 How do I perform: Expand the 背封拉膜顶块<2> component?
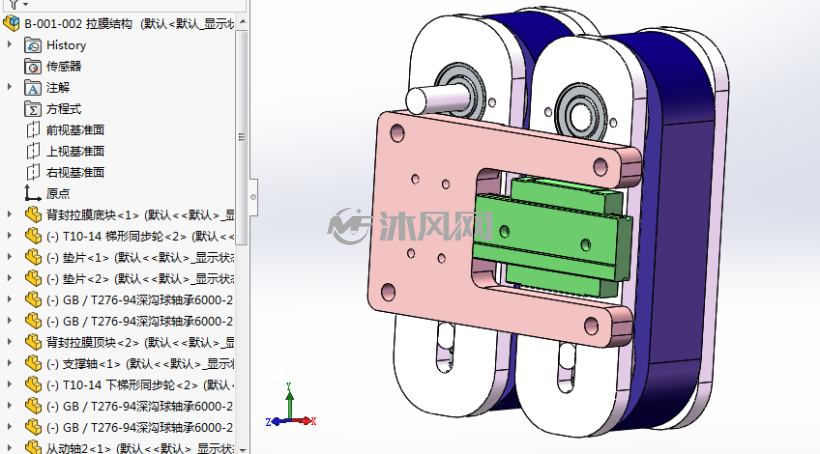coord(9,342)
